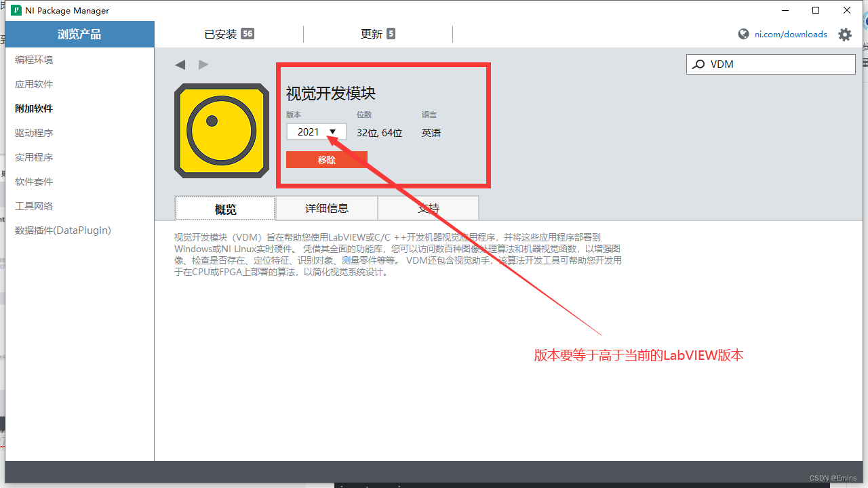Click the yellow 视觉开发模块 product icon
This screenshot has width=868, height=488.
pyautogui.click(x=221, y=130)
